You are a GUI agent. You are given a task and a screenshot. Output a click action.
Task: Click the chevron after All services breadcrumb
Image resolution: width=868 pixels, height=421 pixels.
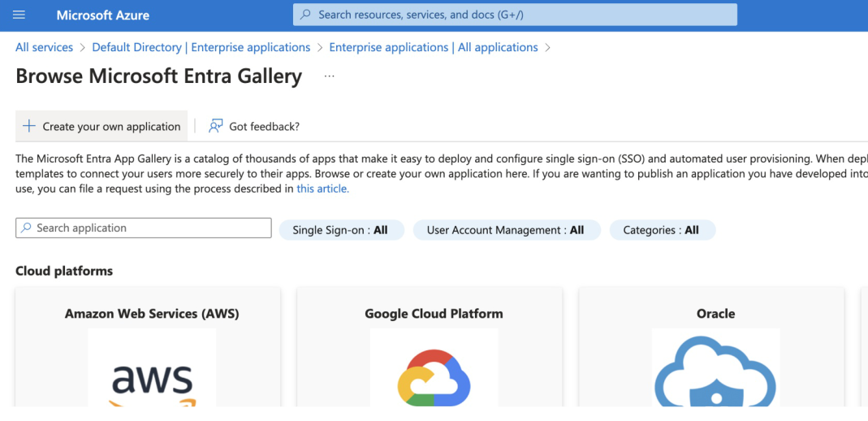[83, 48]
